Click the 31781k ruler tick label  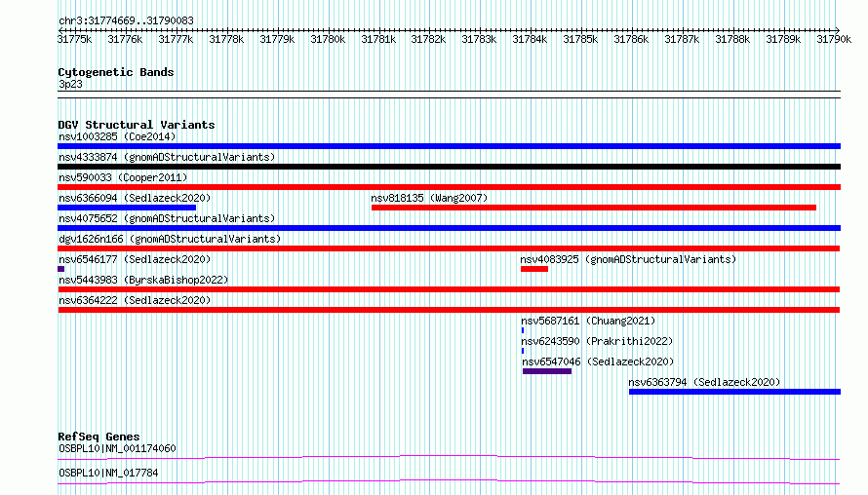(378, 39)
